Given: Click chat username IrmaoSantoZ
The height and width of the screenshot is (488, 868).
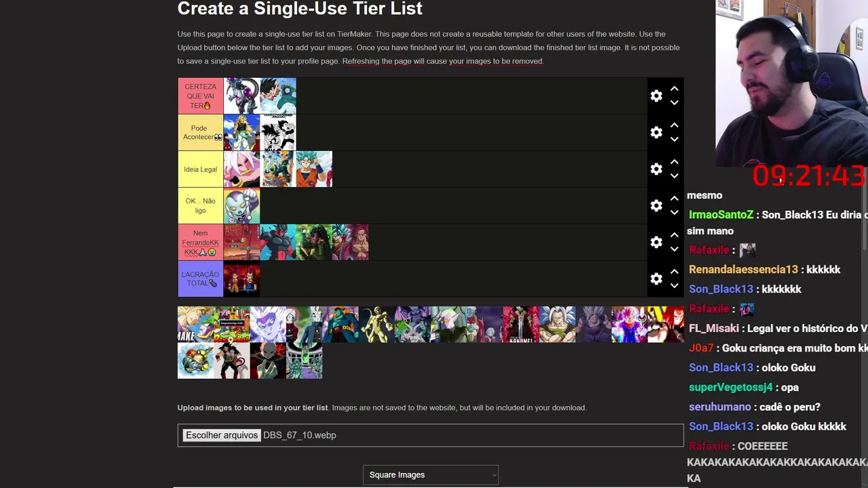Looking at the screenshot, I should coord(721,215).
